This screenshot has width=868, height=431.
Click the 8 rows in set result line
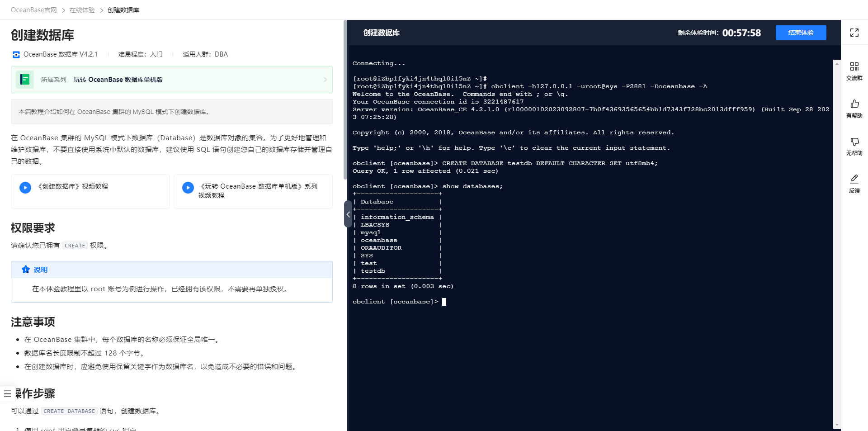[403, 286]
